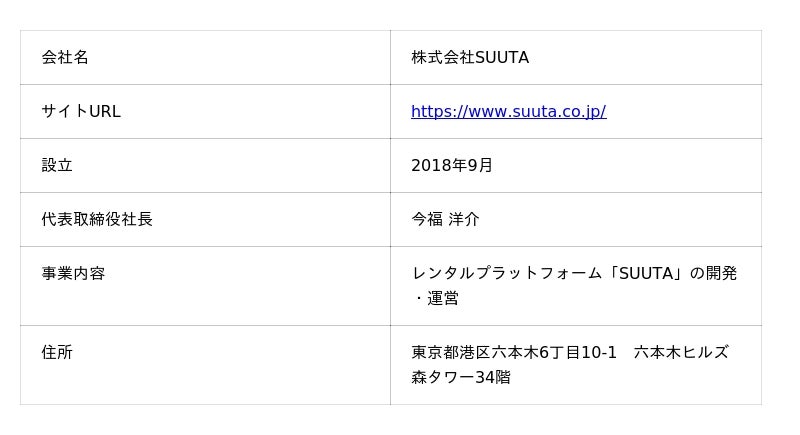
Task: Click the 株式会社 prefix in company name
Action: (x=443, y=58)
